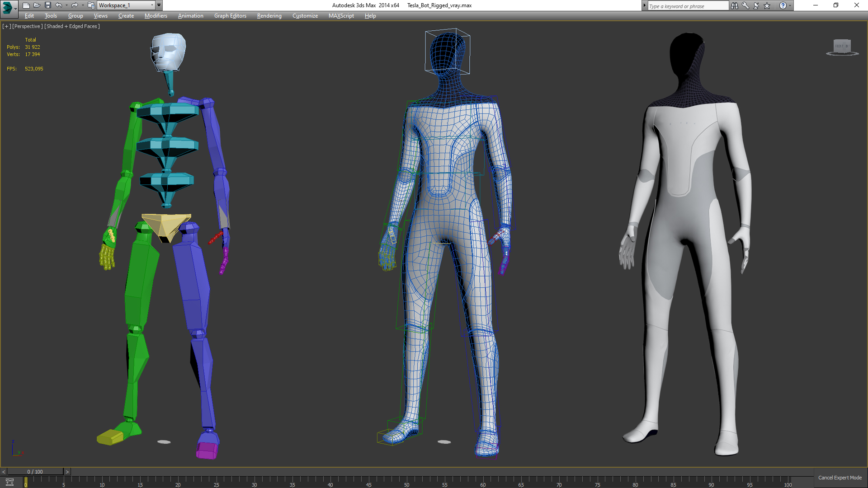
Task: Click the Shaded + Edged Faces label
Action: point(72,26)
